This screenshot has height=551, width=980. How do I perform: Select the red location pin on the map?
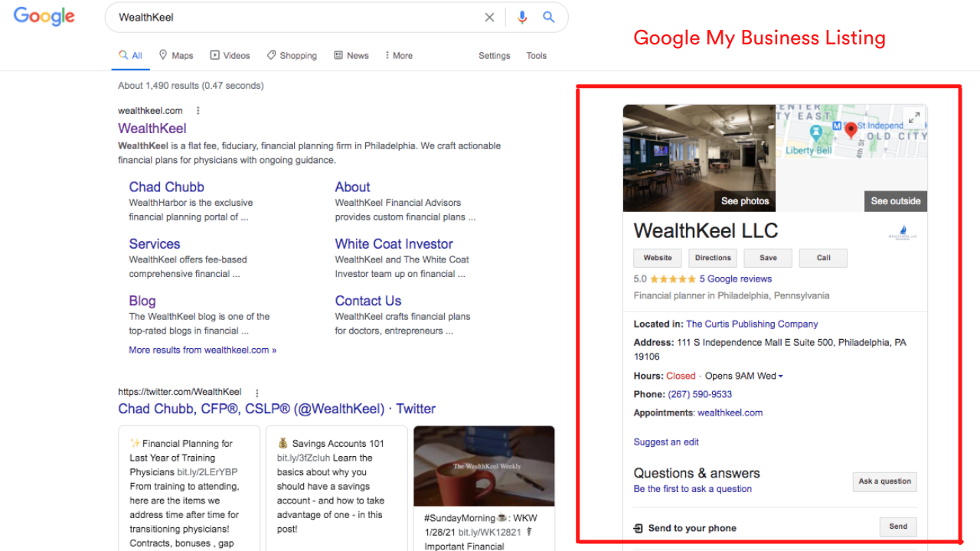pyautogui.click(x=851, y=130)
